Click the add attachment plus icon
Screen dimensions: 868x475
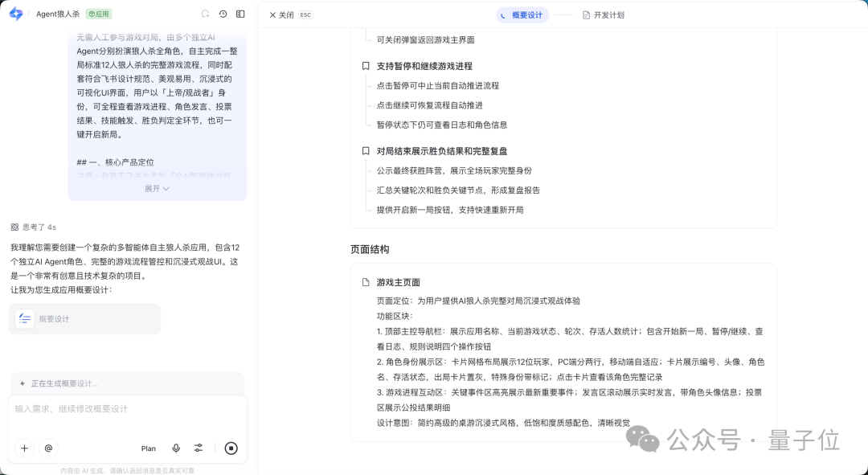(24, 448)
